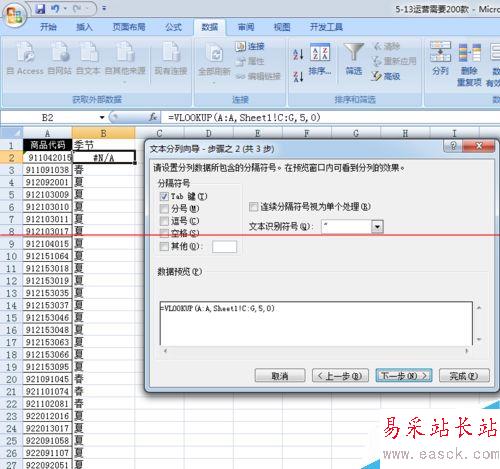This screenshot has width=500, height=469.
Task: Click the 下一步 next button
Action: click(x=404, y=376)
